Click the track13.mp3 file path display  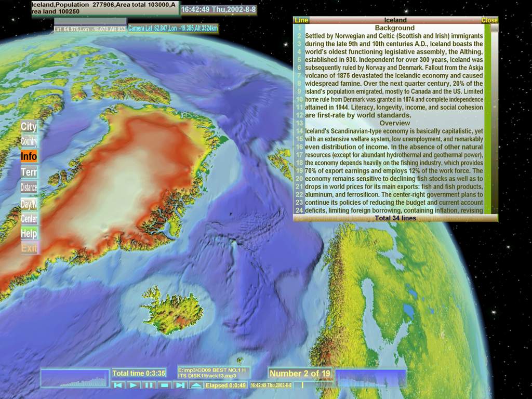214,373
